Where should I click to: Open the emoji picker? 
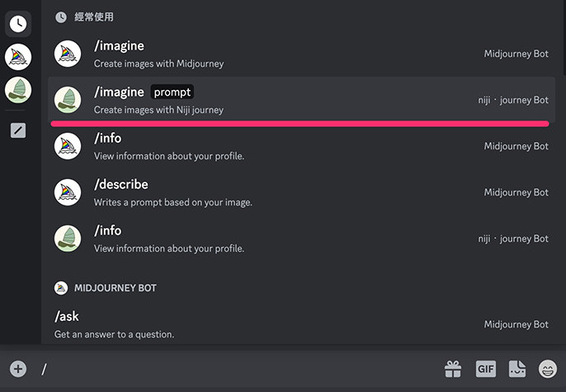point(548,369)
